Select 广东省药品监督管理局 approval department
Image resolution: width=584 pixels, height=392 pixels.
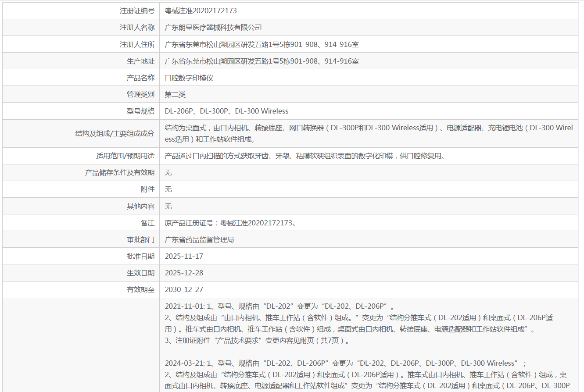199,239
